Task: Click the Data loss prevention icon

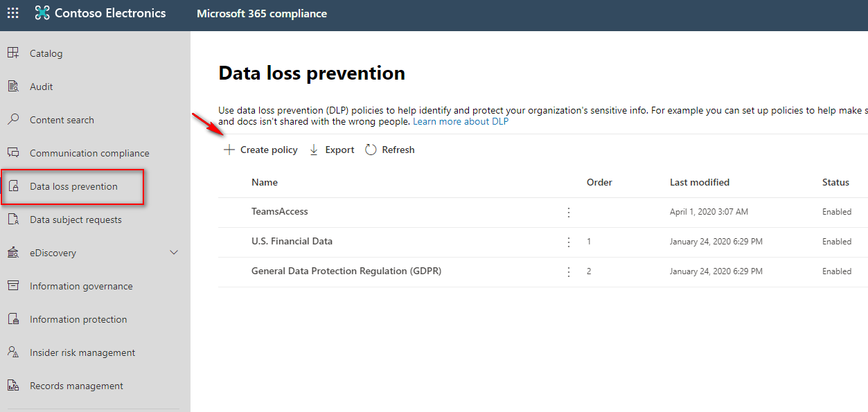Action: [13, 186]
